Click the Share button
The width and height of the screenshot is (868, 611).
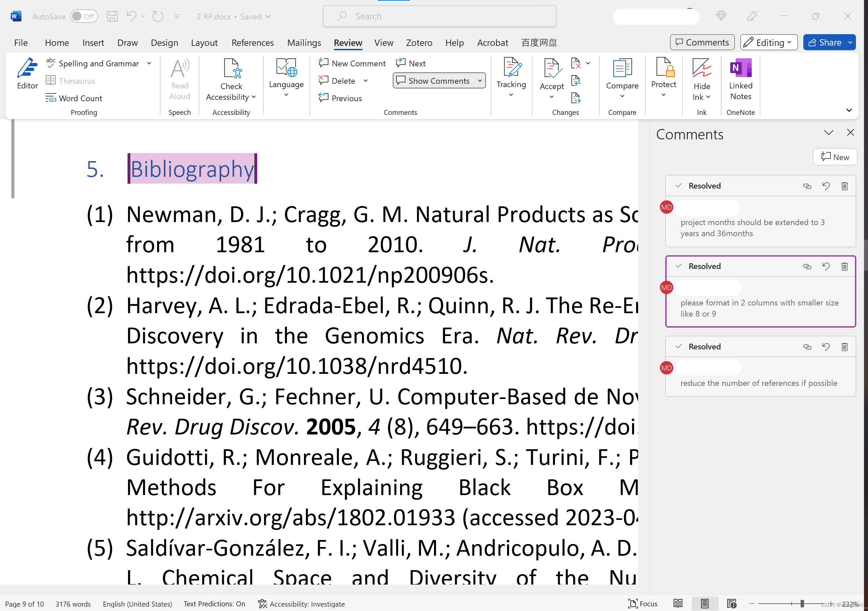click(824, 42)
